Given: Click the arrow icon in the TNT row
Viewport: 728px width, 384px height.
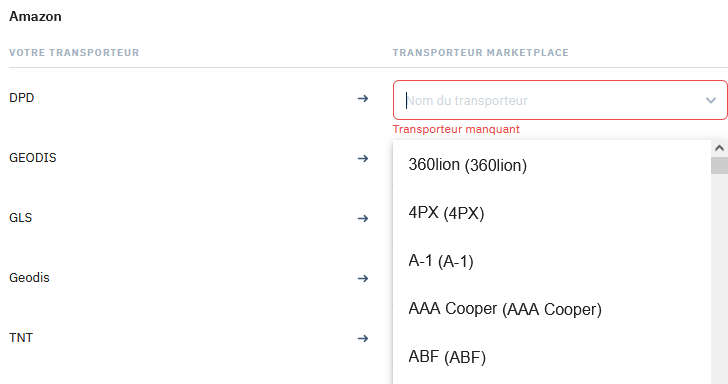Looking at the screenshot, I should [x=363, y=338].
